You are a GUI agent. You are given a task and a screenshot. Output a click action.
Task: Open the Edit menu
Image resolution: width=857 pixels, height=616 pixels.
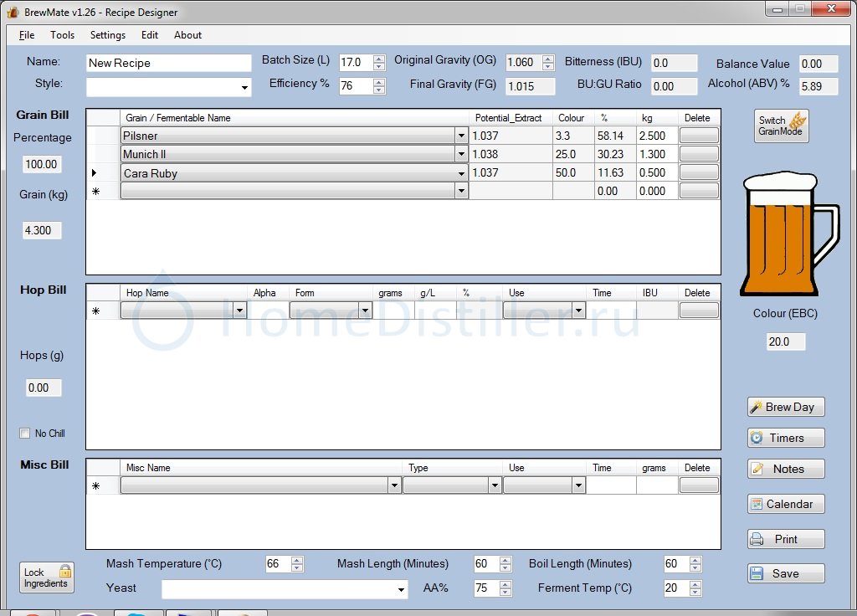150,35
